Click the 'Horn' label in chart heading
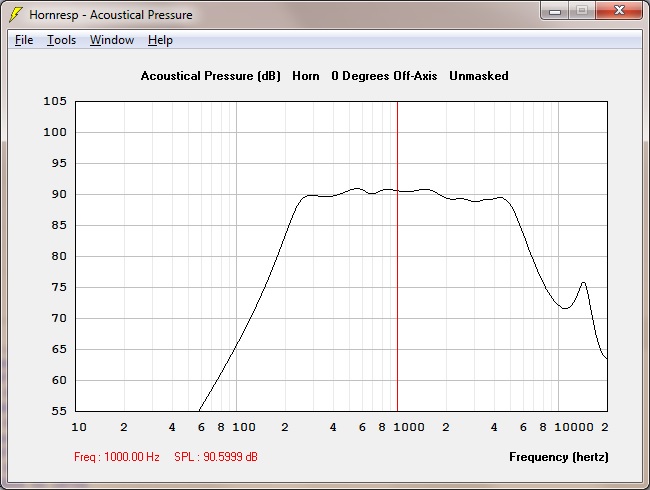 tap(306, 76)
